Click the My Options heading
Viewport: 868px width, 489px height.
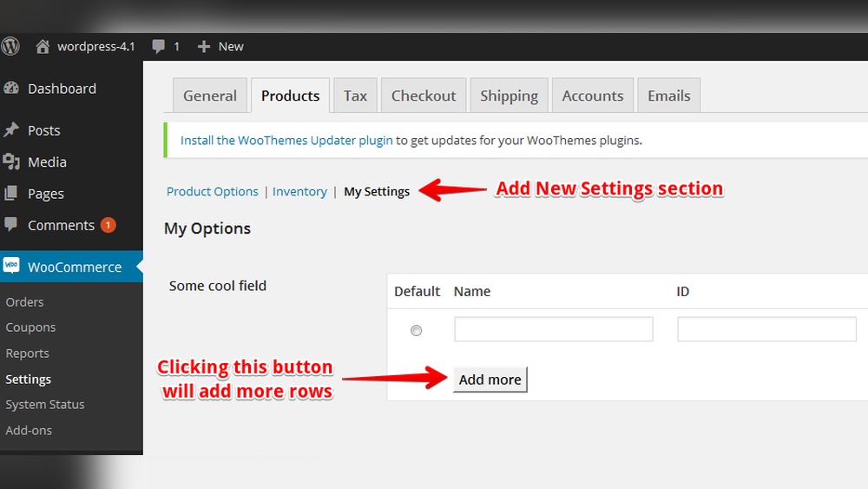pyautogui.click(x=207, y=228)
